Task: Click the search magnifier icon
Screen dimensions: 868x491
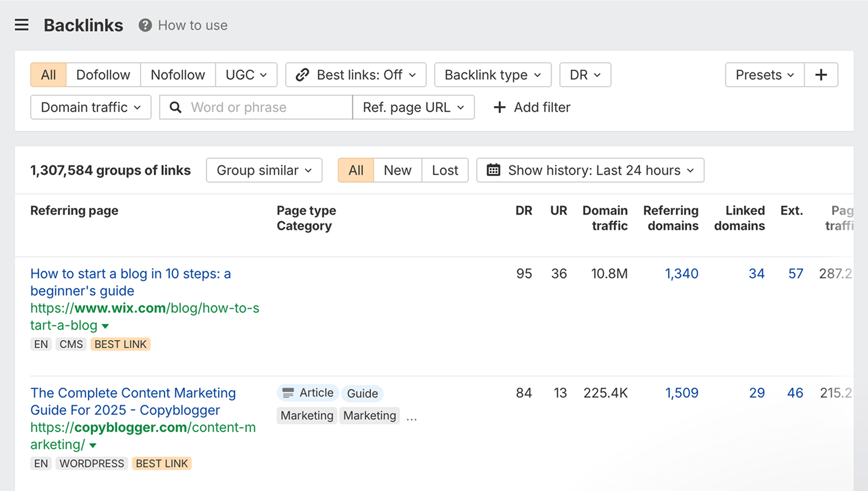Action: click(175, 107)
